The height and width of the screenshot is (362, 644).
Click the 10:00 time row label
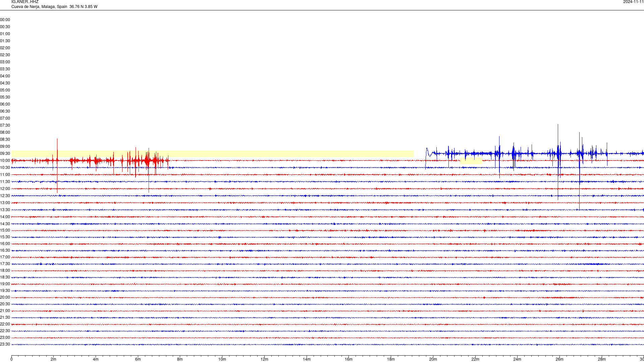click(5, 161)
